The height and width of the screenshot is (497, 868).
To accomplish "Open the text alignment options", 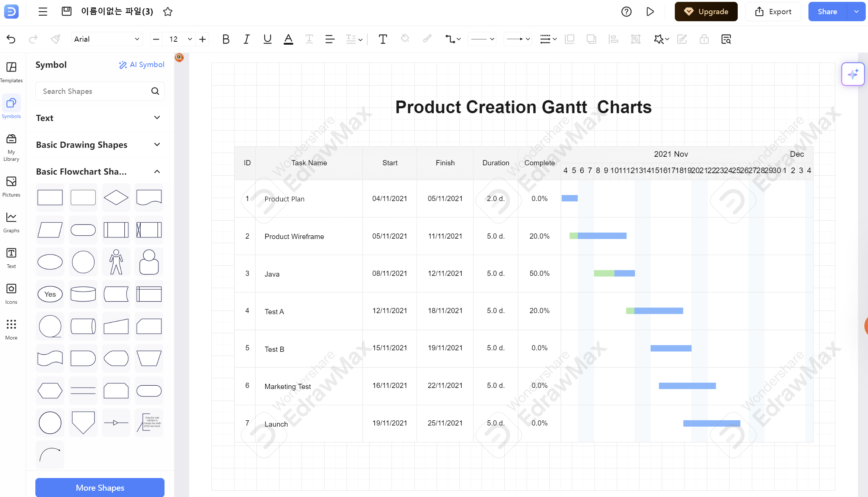I will 330,39.
